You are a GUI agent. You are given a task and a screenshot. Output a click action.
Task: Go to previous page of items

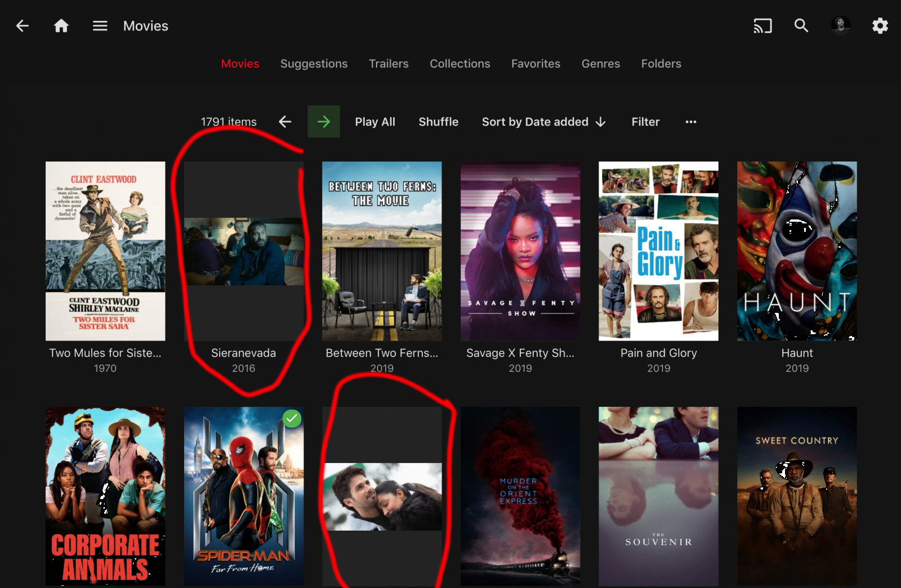(x=285, y=122)
